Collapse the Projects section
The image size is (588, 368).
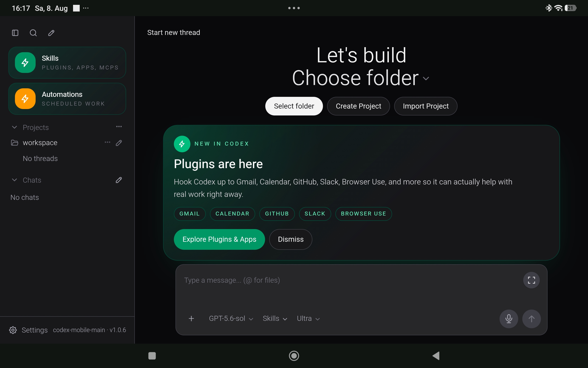pyautogui.click(x=14, y=127)
